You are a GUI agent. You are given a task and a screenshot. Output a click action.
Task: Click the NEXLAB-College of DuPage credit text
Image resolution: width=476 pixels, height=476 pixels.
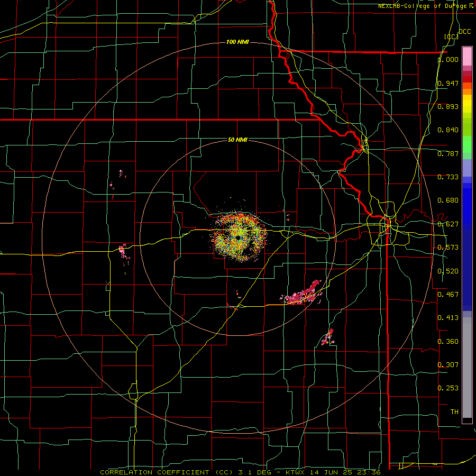coord(425,6)
